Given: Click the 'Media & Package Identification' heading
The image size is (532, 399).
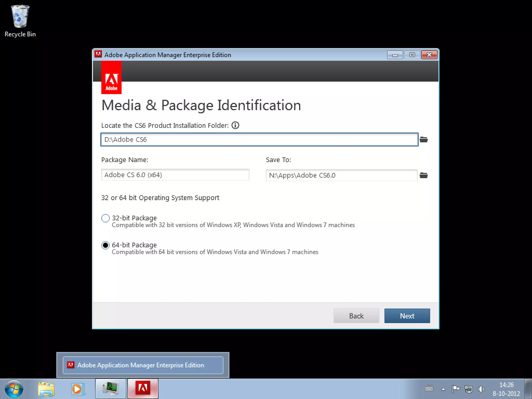Looking at the screenshot, I should tap(201, 105).
